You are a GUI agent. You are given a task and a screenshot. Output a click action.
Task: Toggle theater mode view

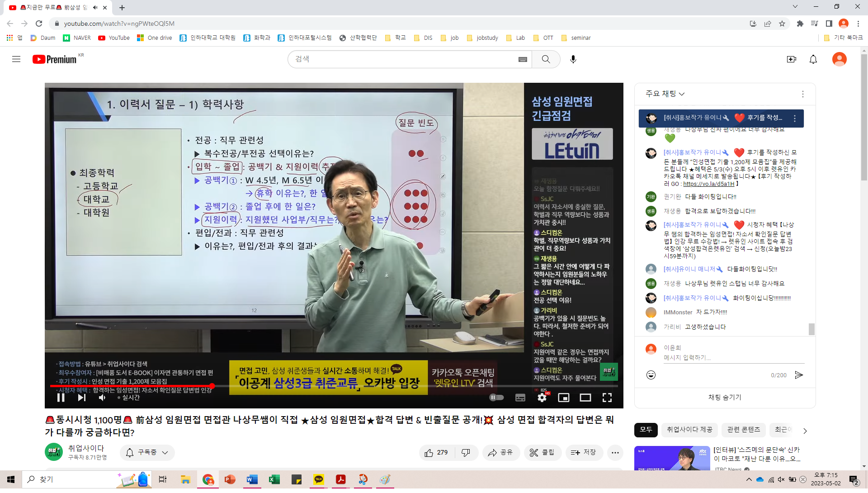point(585,398)
